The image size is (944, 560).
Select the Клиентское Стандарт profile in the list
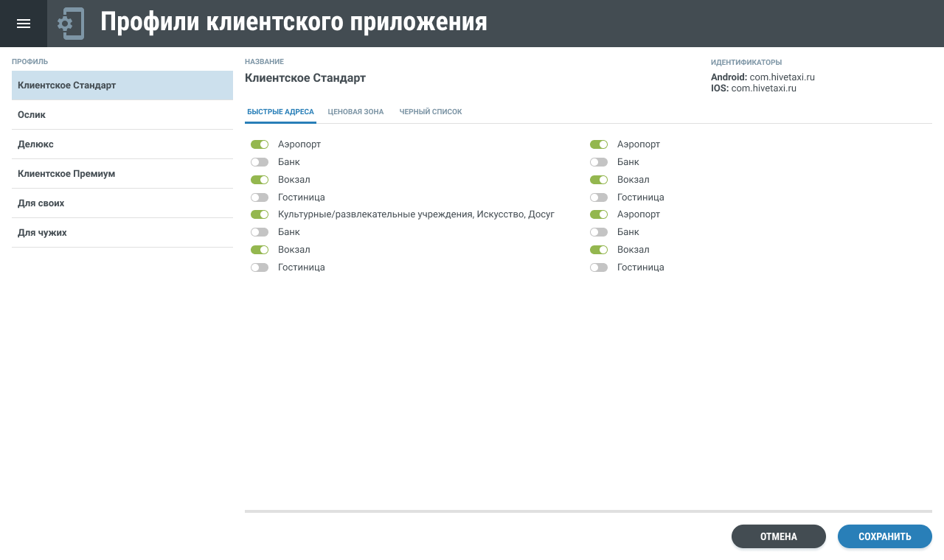[122, 85]
